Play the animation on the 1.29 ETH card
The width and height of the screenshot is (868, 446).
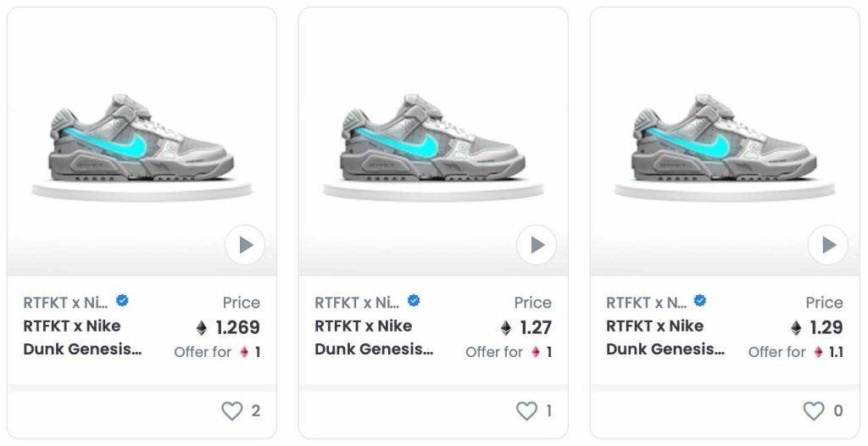coord(828,245)
